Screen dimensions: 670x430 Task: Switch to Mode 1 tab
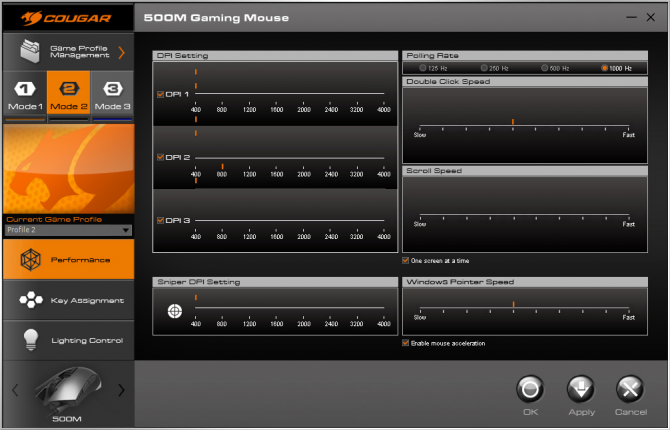click(x=25, y=93)
